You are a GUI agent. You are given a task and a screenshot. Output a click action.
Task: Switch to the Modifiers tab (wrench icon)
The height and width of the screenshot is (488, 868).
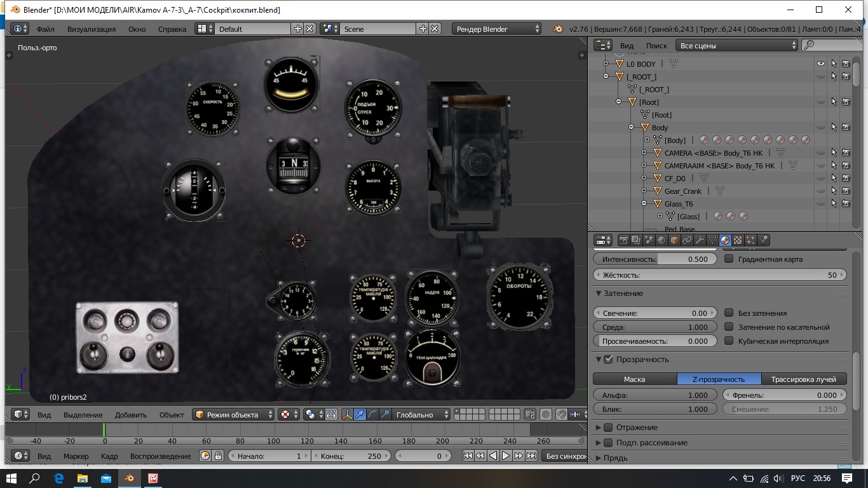click(700, 240)
